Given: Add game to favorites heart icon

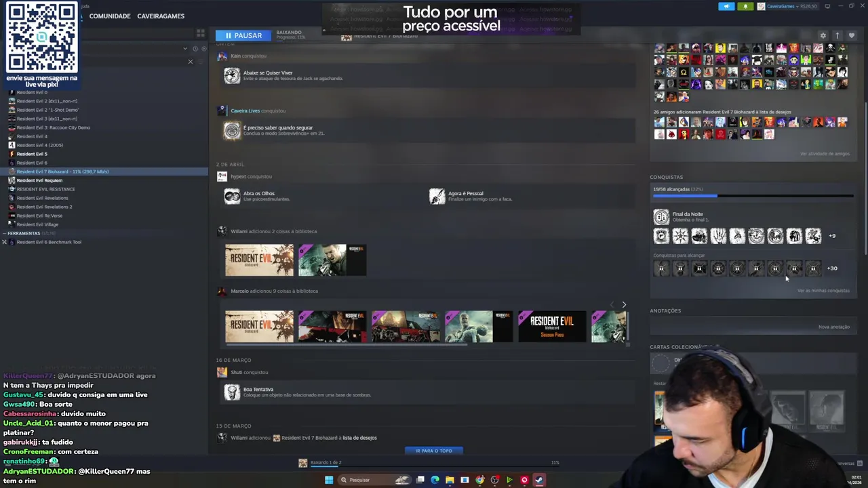Looking at the screenshot, I should 852,35.
